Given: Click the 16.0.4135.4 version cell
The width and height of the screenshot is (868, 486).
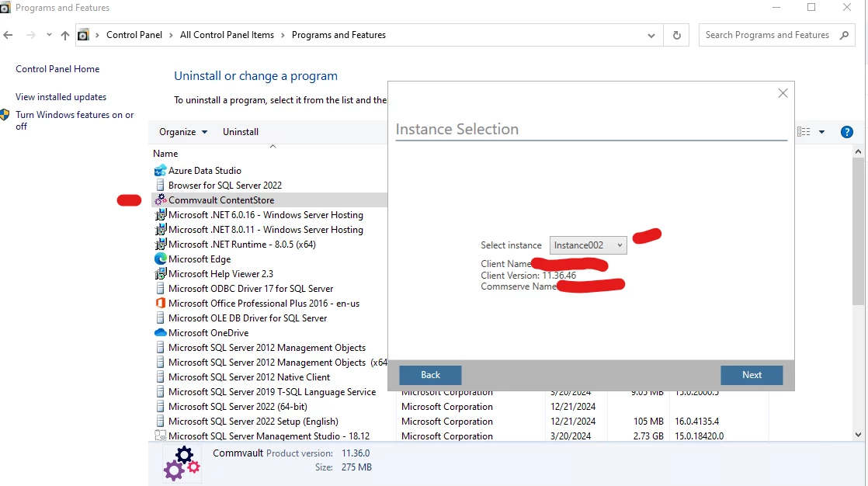Looking at the screenshot, I should pos(696,422).
